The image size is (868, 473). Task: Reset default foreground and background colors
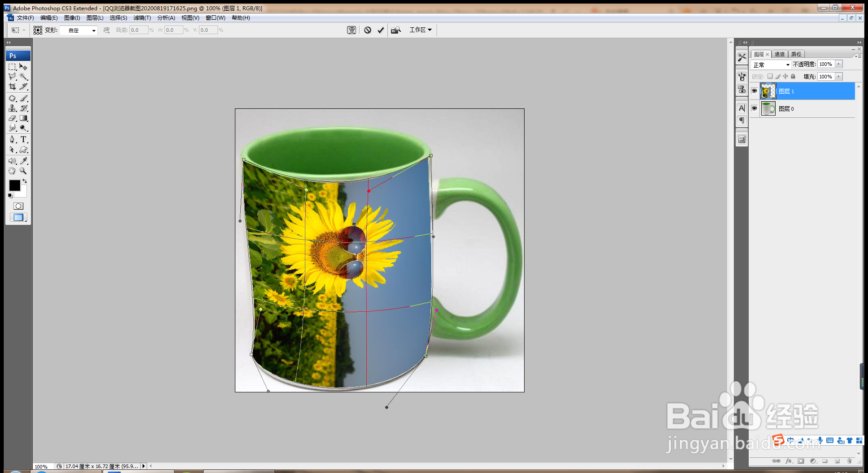[10, 196]
